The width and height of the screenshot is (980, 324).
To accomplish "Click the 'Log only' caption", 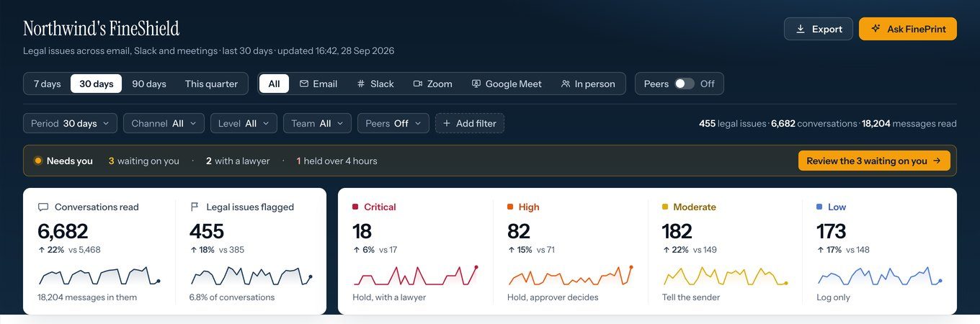I will pos(833,297).
